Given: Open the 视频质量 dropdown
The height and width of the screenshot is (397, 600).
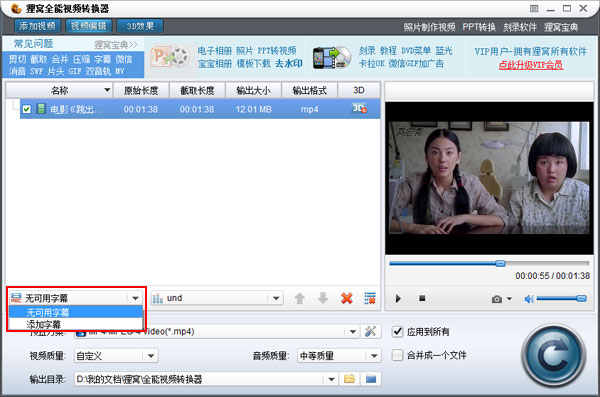Looking at the screenshot, I should [151, 356].
